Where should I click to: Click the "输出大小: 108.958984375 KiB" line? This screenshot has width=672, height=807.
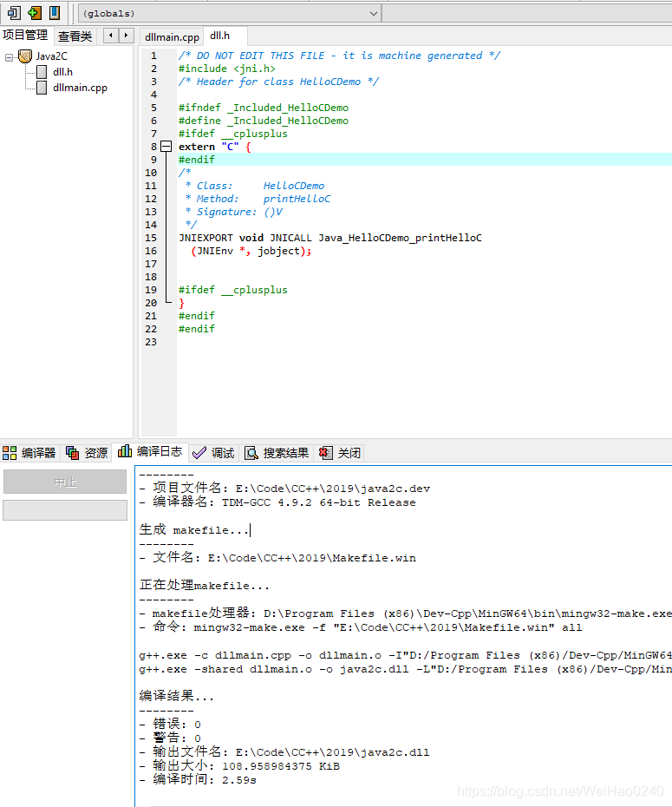click(x=239, y=766)
